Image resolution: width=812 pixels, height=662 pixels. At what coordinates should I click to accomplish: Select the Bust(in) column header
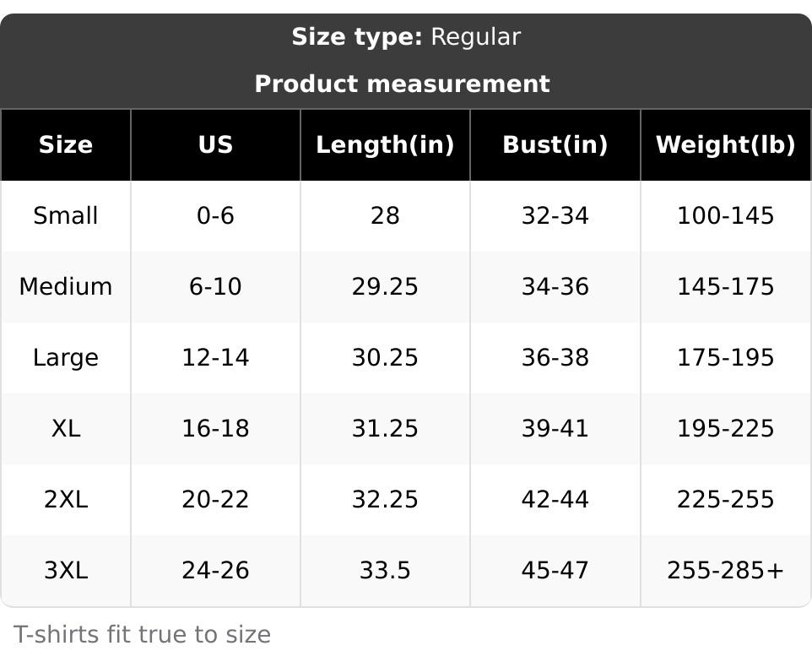click(555, 145)
